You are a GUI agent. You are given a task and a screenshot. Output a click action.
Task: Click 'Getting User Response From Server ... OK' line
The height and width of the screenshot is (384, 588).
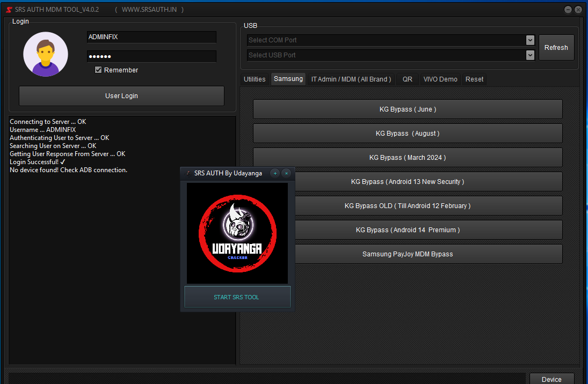coord(68,154)
